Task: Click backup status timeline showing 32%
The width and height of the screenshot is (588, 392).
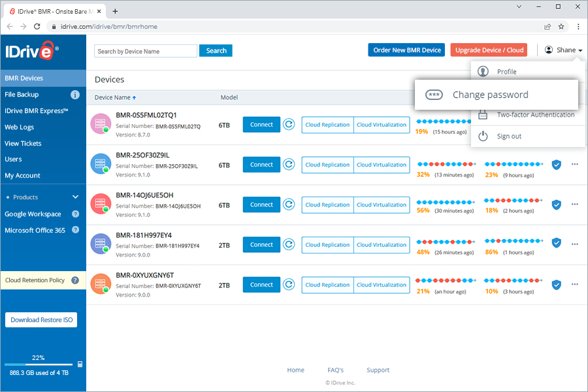Action: pyautogui.click(x=446, y=164)
